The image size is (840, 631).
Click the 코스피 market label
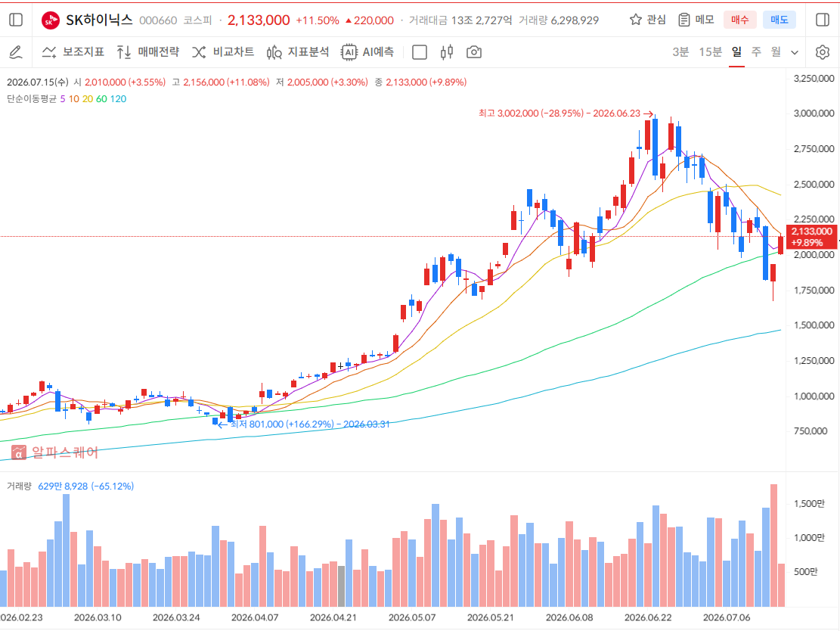click(197, 20)
